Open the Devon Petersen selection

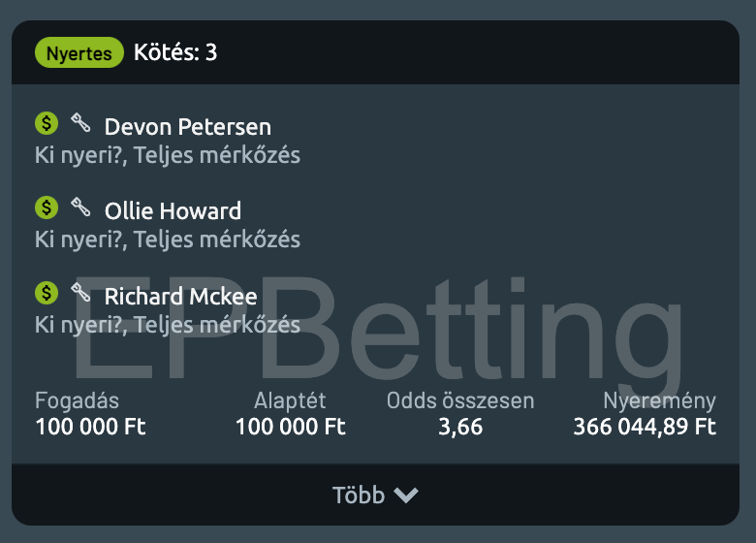click(188, 127)
